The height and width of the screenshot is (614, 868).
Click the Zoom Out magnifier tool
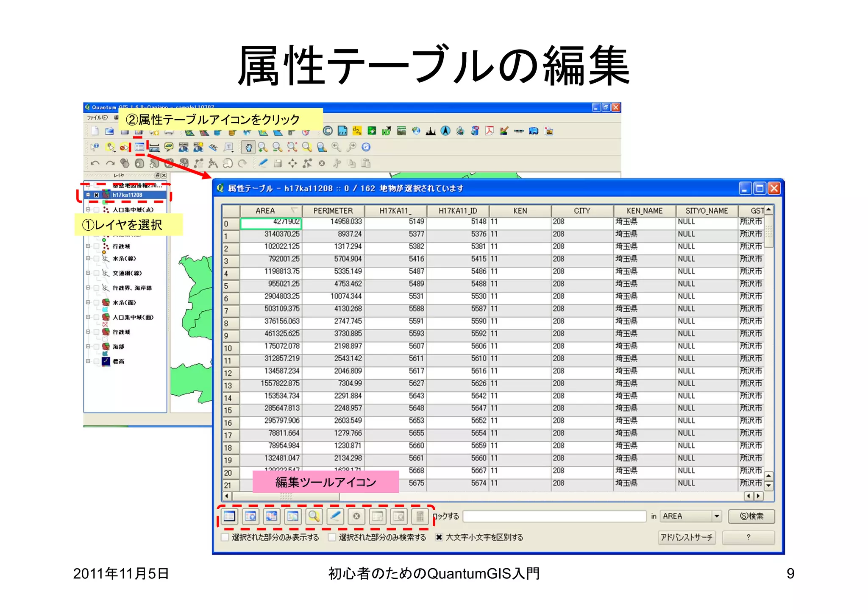[x=277, y=147]
